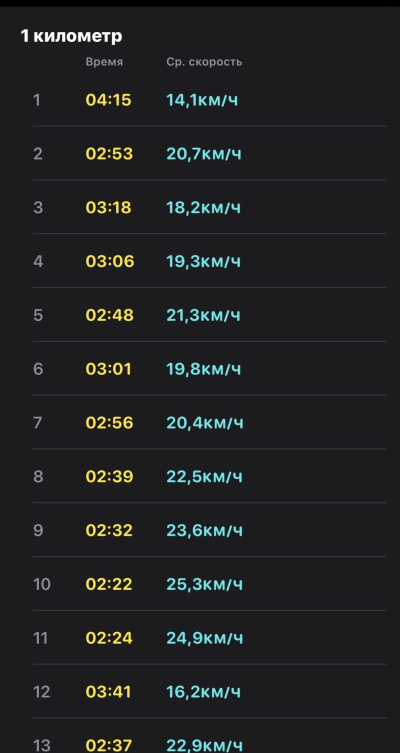Select the 20,7км/ч speed on row 2
Screen dimensions: 400x753
[204, 154]
